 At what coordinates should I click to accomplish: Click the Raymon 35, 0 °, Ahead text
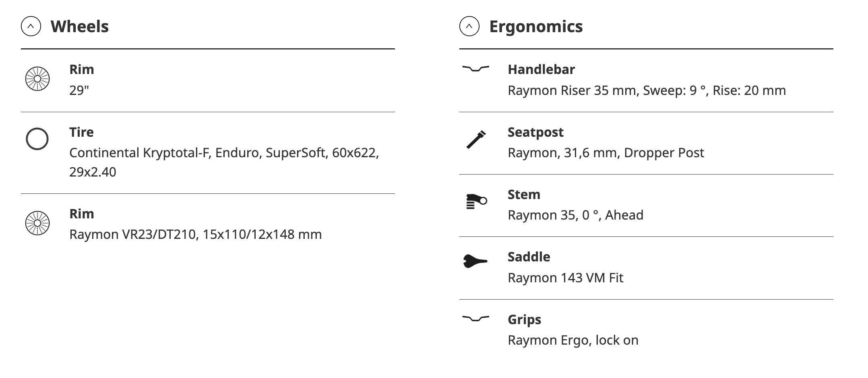click(x=575, y=215)
